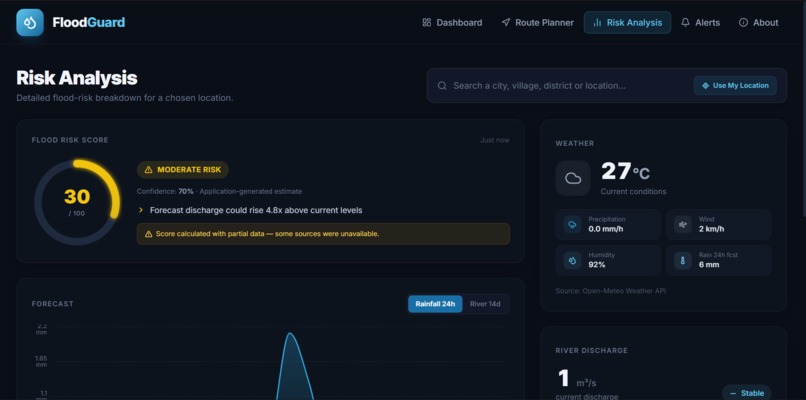This screenshot has width=806, height=400.
Task: Click the flood risk score gauge 30
Action: pos(77,202)
